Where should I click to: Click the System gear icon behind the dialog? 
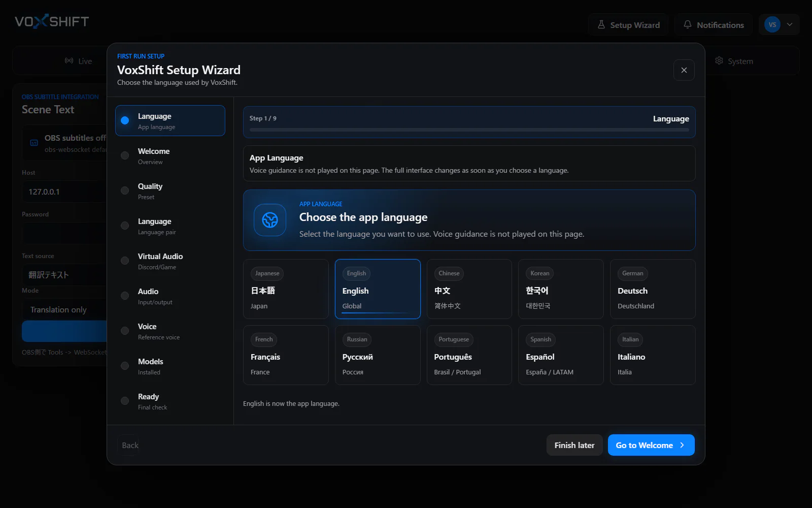point(719,61)
